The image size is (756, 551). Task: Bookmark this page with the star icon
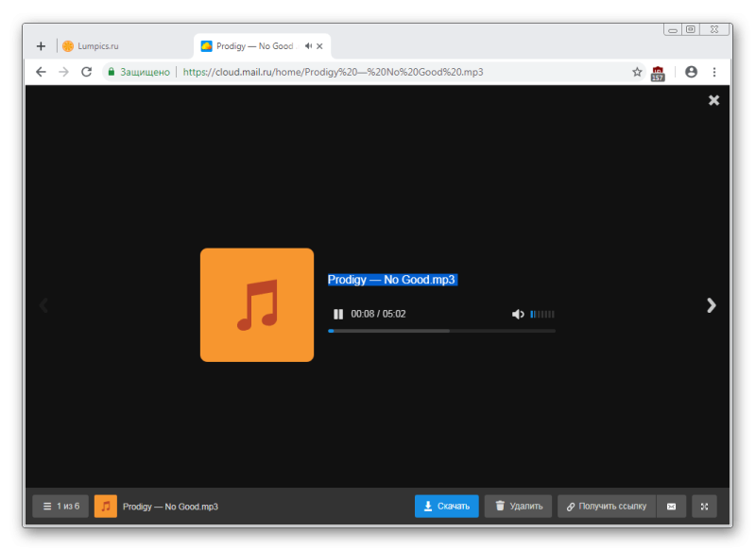point(637,72)
